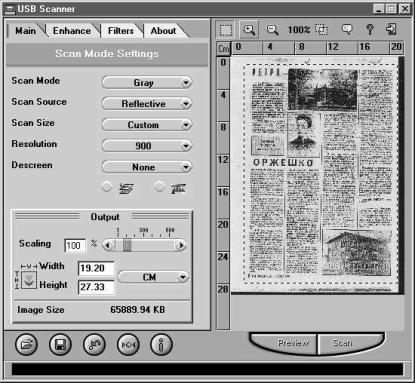Click the fit selection frame icon
The height and width of the screenshot is (383, 415).
[321, 30]
